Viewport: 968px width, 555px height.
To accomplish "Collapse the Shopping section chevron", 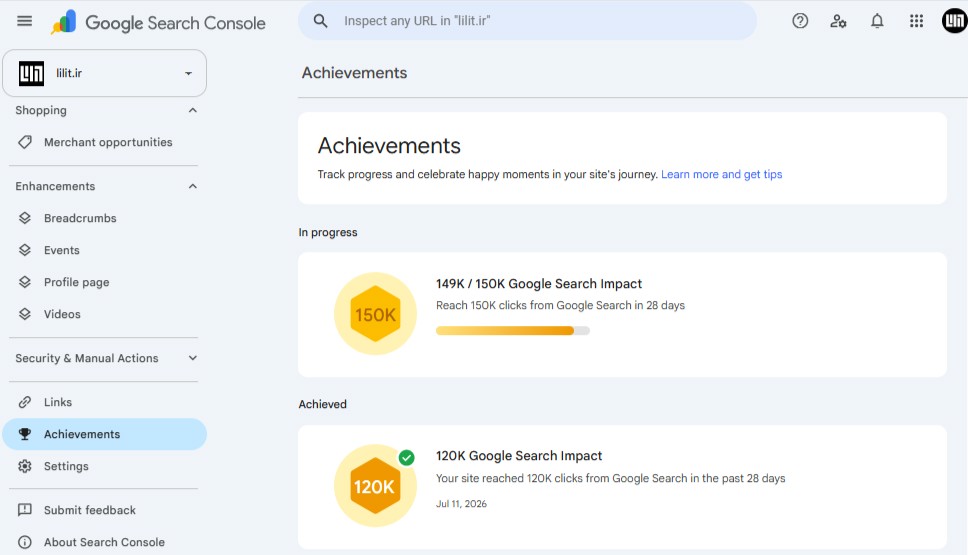I will click(193, 111).
